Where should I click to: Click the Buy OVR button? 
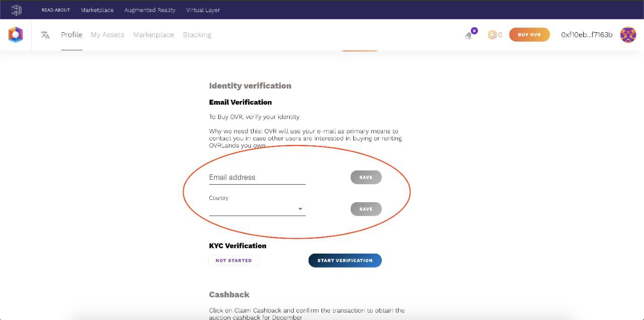pyautogui.click(x=529, y=35)
